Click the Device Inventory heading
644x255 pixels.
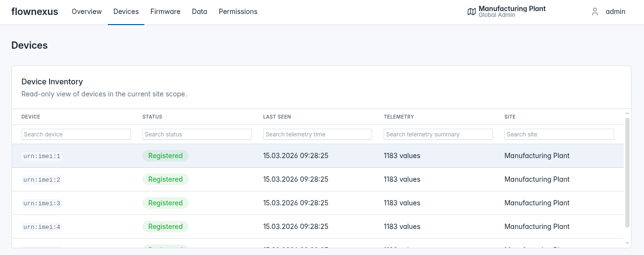point(52,81)
